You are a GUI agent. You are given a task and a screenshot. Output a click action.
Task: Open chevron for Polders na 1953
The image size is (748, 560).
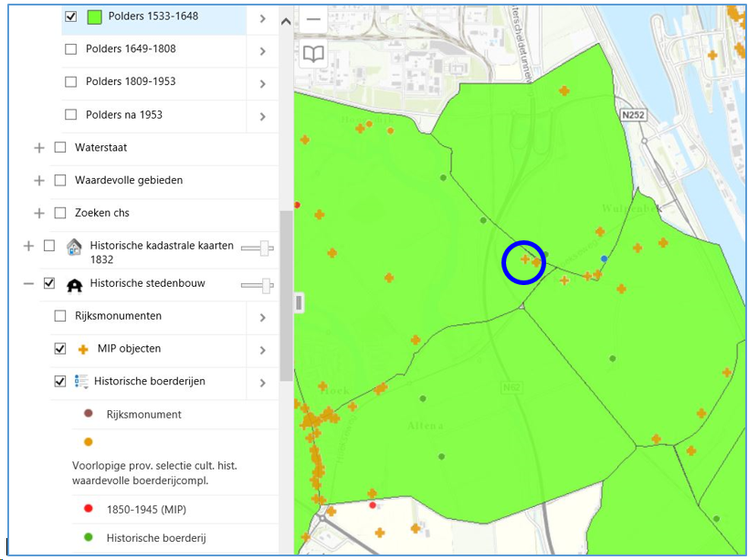262,116
